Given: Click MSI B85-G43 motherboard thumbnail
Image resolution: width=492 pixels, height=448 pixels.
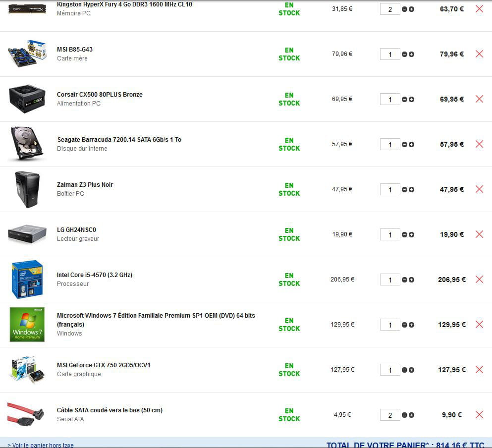Looking at the screenshot, I should tap(27, 54).
